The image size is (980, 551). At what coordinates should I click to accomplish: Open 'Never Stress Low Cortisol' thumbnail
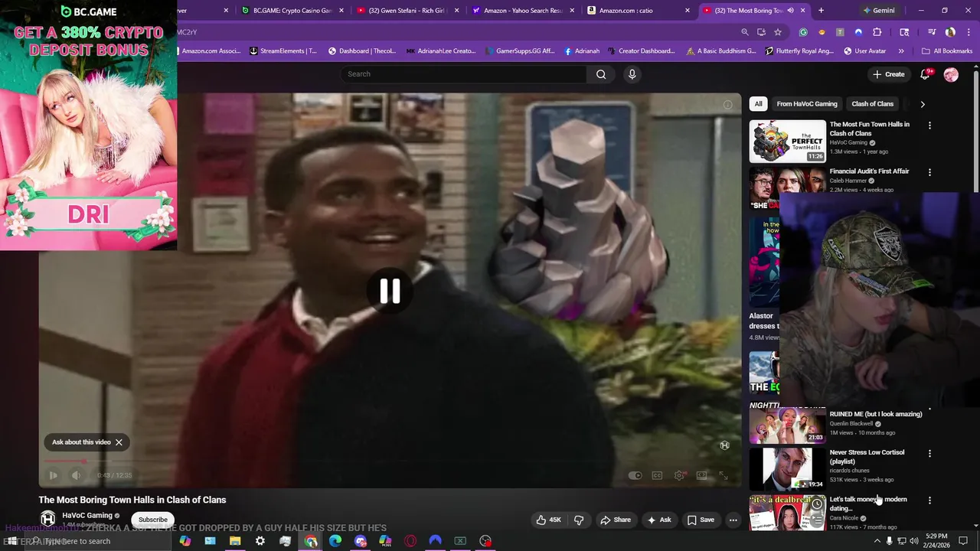pos(787,468)
